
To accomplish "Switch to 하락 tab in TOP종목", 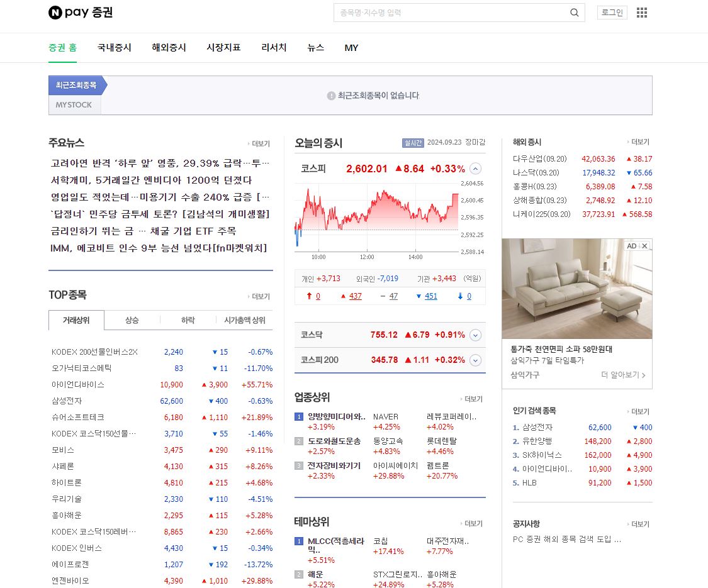I will [x=188, y=320].
